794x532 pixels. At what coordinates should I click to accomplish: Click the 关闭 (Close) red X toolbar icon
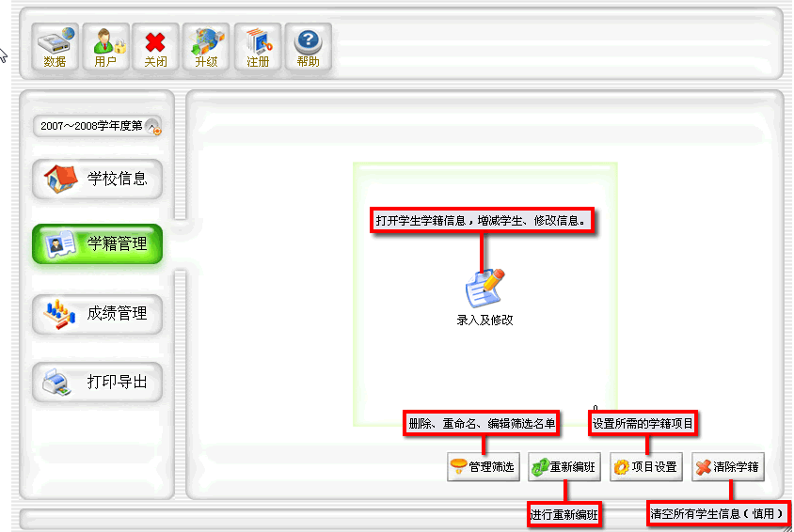point(155,48)
